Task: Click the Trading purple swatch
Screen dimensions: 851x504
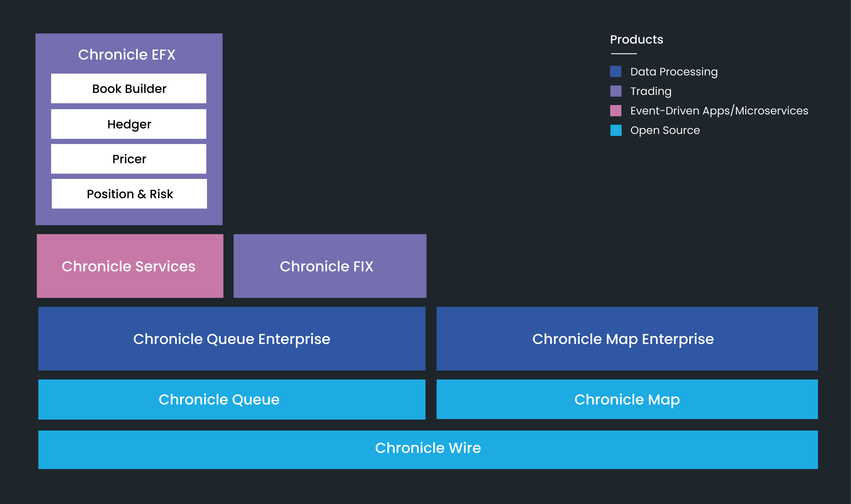Action: tap(616, 91)
